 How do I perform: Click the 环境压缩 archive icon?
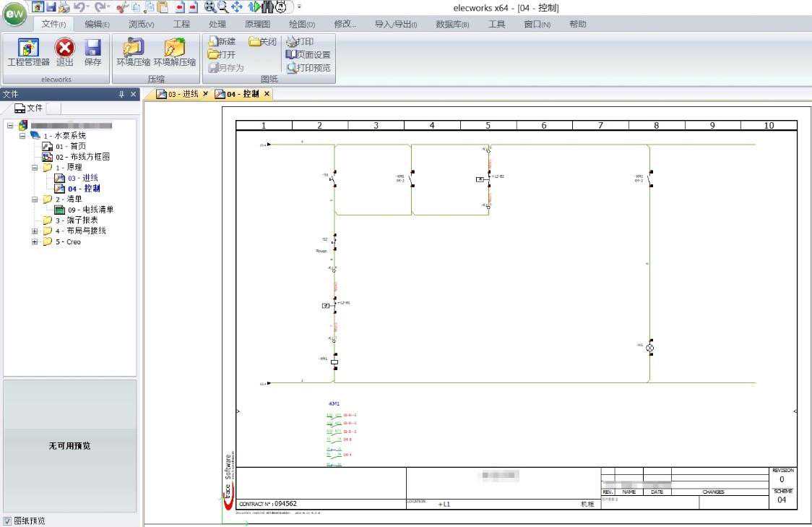click(x=134, y=48)
